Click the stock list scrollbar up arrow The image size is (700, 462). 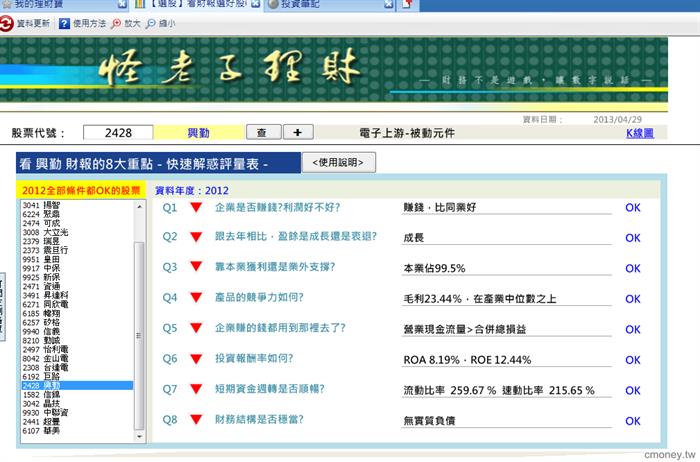tap(139, 207)
